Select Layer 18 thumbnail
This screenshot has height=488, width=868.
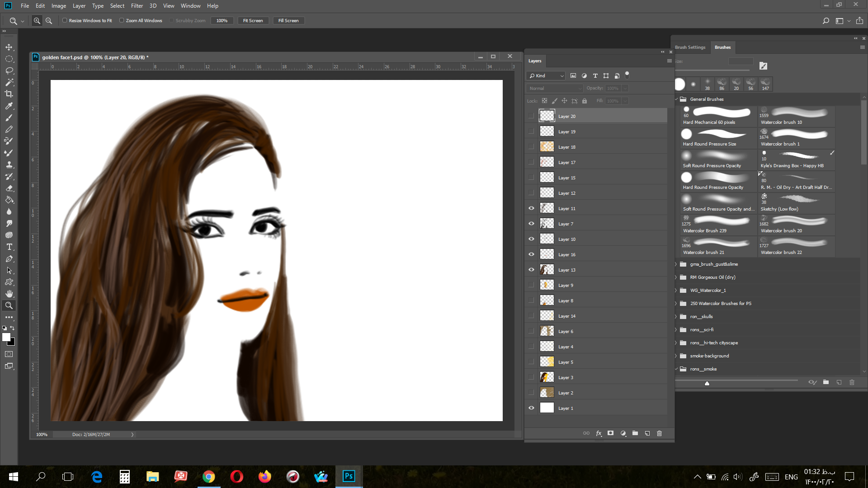coord(547,147)
